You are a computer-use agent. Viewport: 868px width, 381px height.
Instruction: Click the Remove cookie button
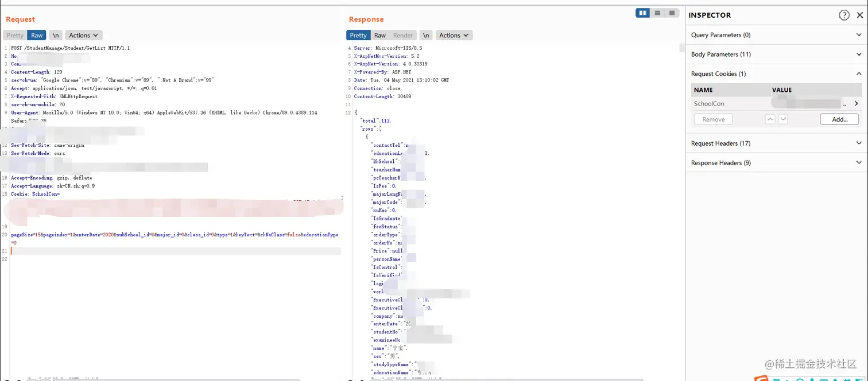click(714, 119)
